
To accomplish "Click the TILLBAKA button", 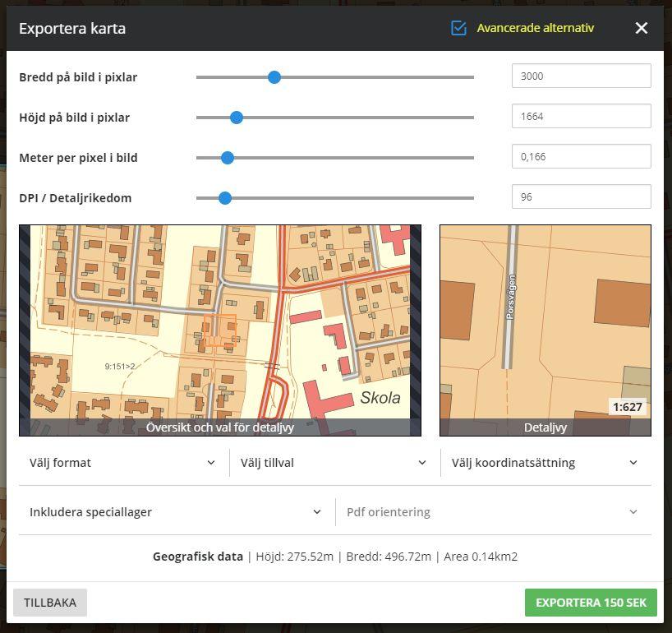I will (50, 603).
